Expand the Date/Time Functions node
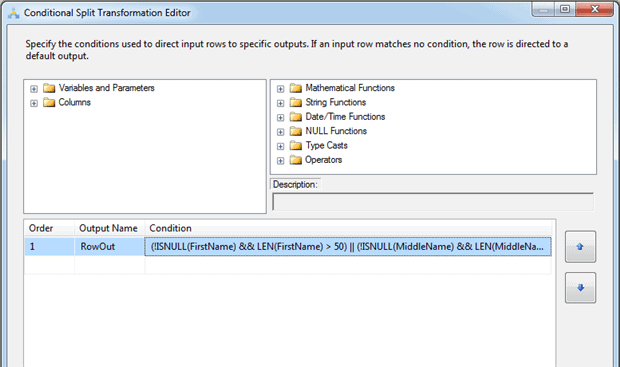 click(280, 117)
